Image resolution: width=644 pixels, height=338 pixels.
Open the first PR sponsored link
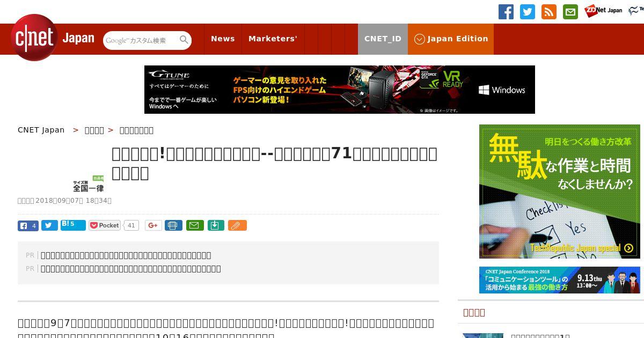(x=126, y=255)
